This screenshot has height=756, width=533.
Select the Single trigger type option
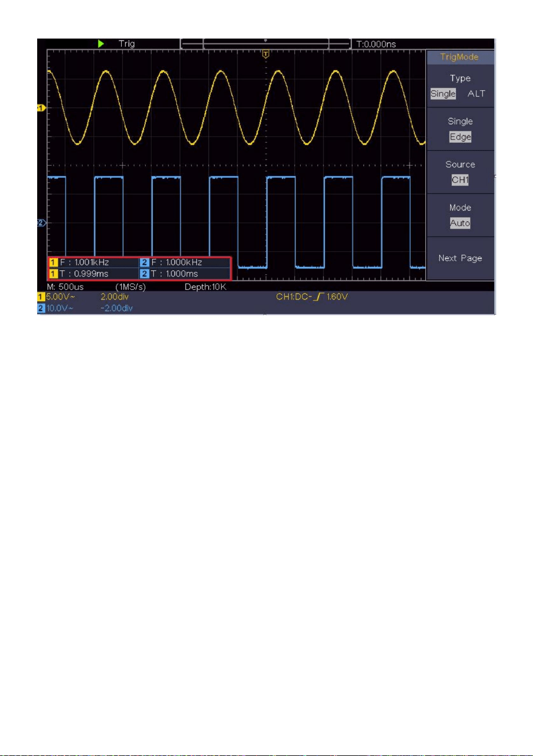coord(443,94)
